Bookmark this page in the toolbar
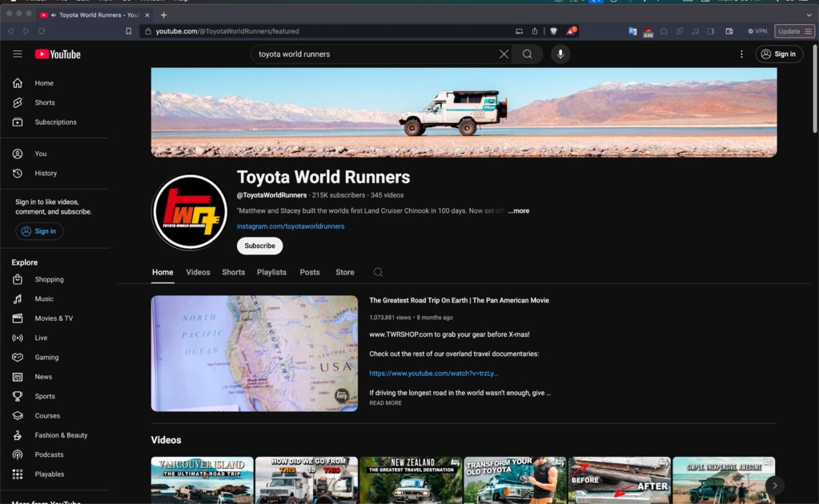819x504 pixels. 128,31
